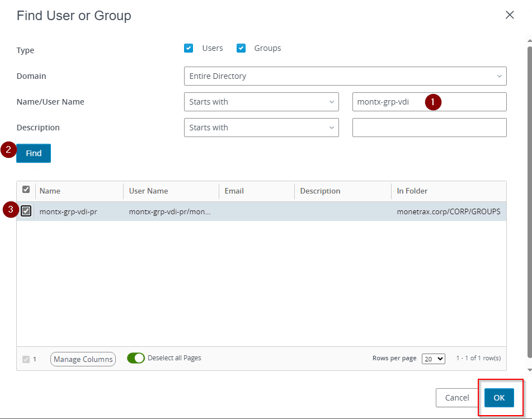Viewport: 532px width, 419px height.
Task: Open the Name/User Name match type dropdown
Action: click(261, 102)
